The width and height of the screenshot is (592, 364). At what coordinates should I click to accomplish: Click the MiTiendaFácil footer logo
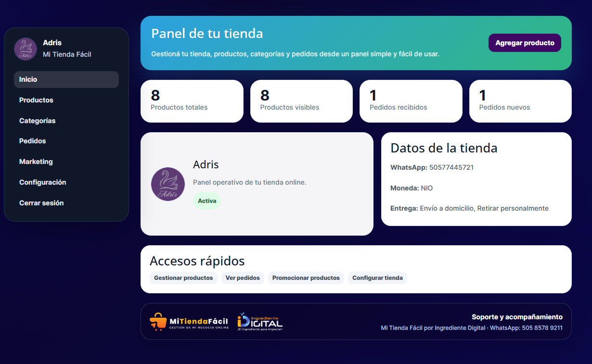(x=189, y=322)
